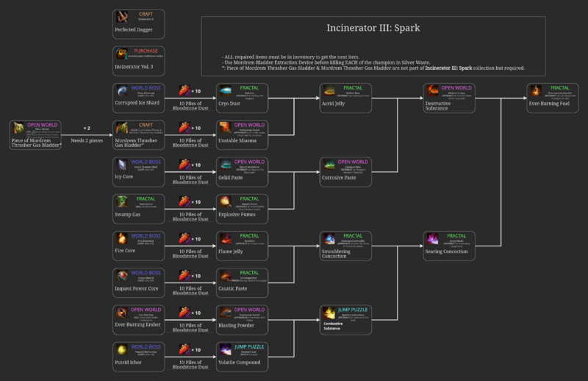This screenshot has height=381, width=588.
Task: Click the 'Ever-Burning Fuel' label
Action: pyautogui.click(x=549, y=103)
